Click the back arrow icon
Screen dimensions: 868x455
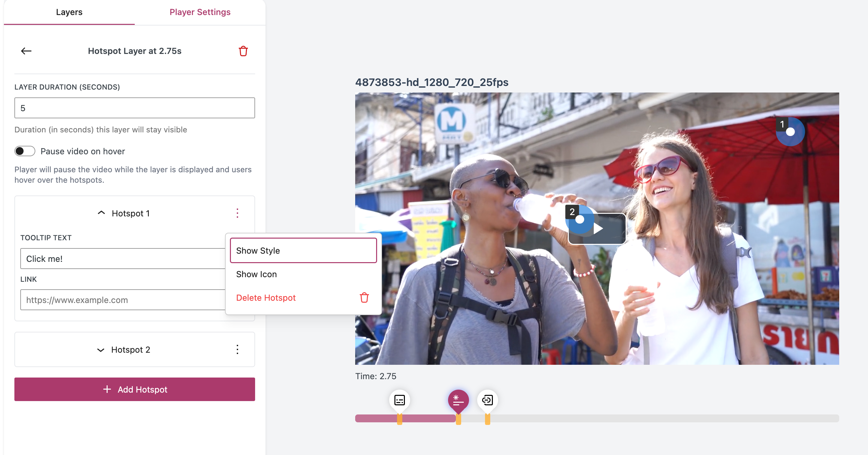coord(26,51)
